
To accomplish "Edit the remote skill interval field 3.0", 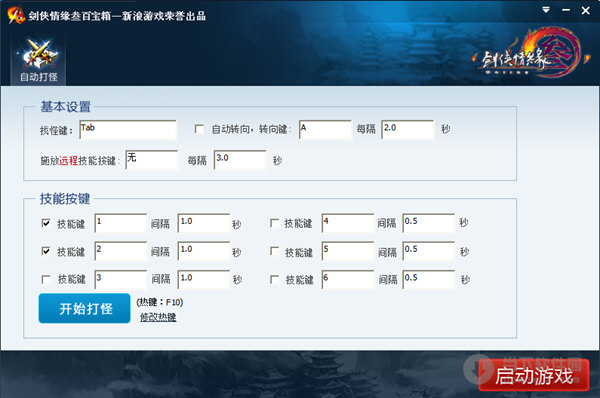I will tap(240, 160).
